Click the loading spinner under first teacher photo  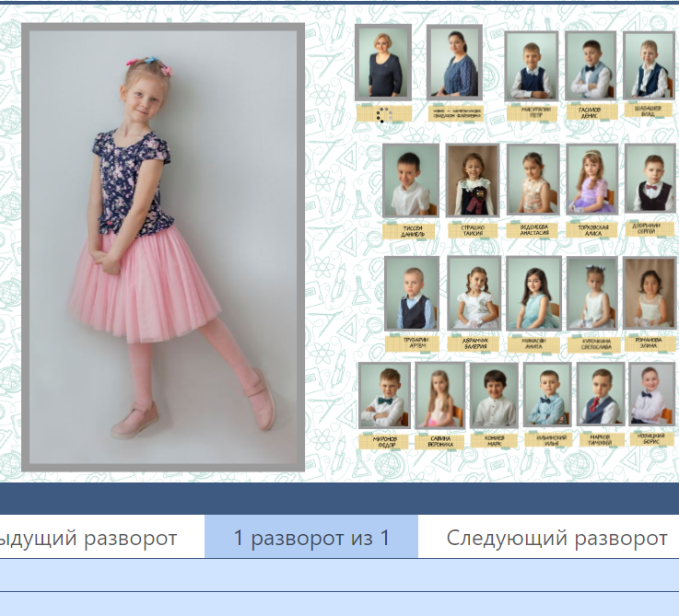[x=383, y=115]
